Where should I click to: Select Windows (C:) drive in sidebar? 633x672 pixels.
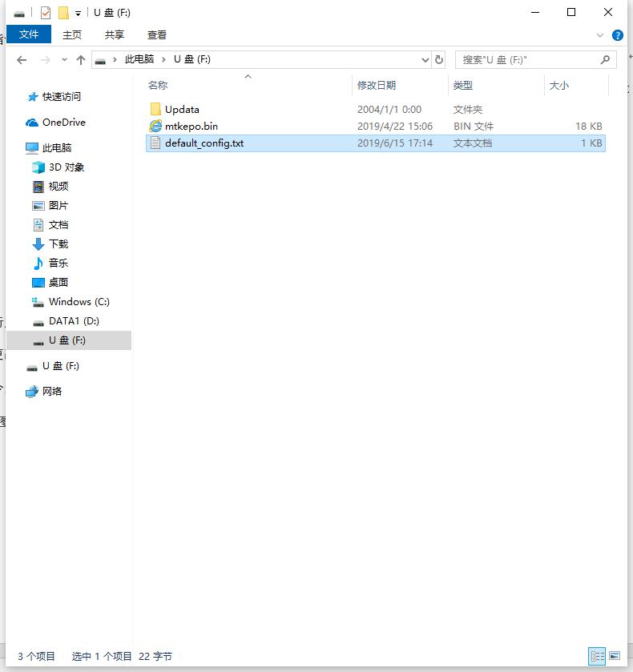[x=79, y=302]
